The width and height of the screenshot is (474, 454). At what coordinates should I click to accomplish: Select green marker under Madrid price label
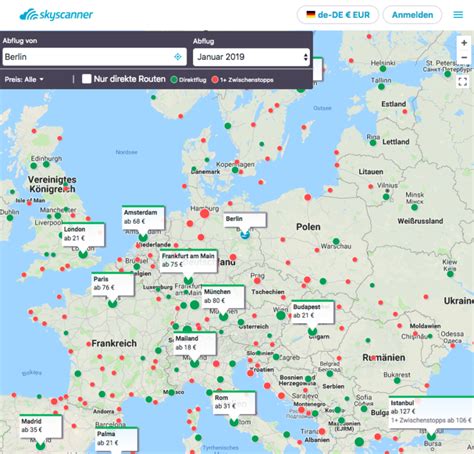pos(41,445)
